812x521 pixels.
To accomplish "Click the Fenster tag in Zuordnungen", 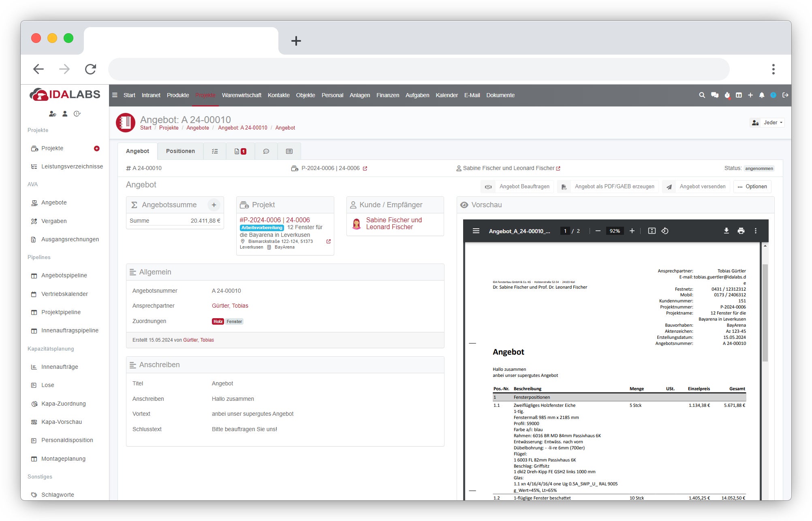I will 234,321.
